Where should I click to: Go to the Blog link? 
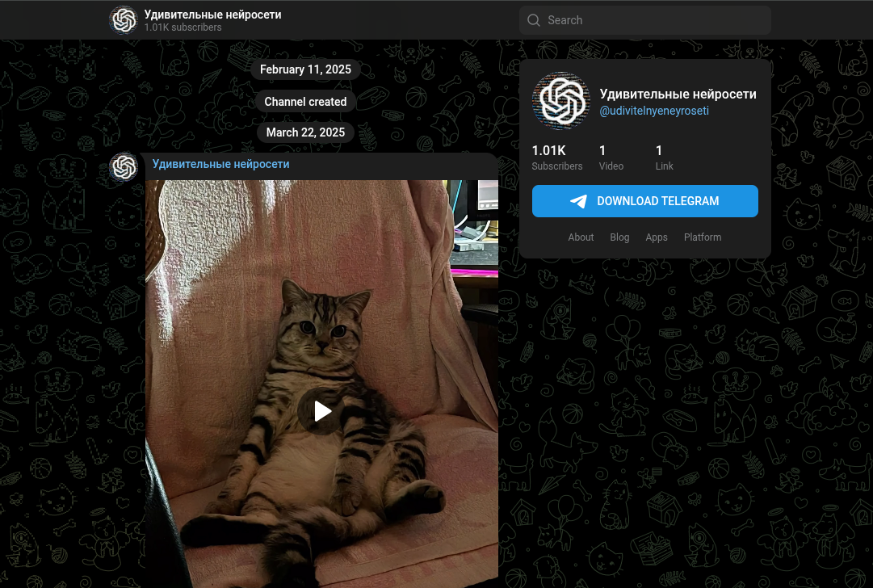(x=619, y=237)
